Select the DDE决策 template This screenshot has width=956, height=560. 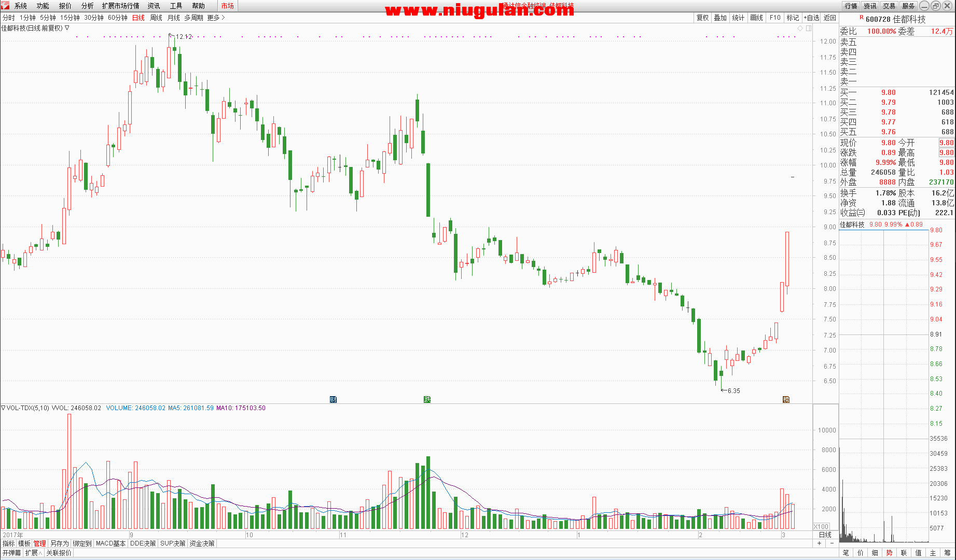(x=143, y=543)
